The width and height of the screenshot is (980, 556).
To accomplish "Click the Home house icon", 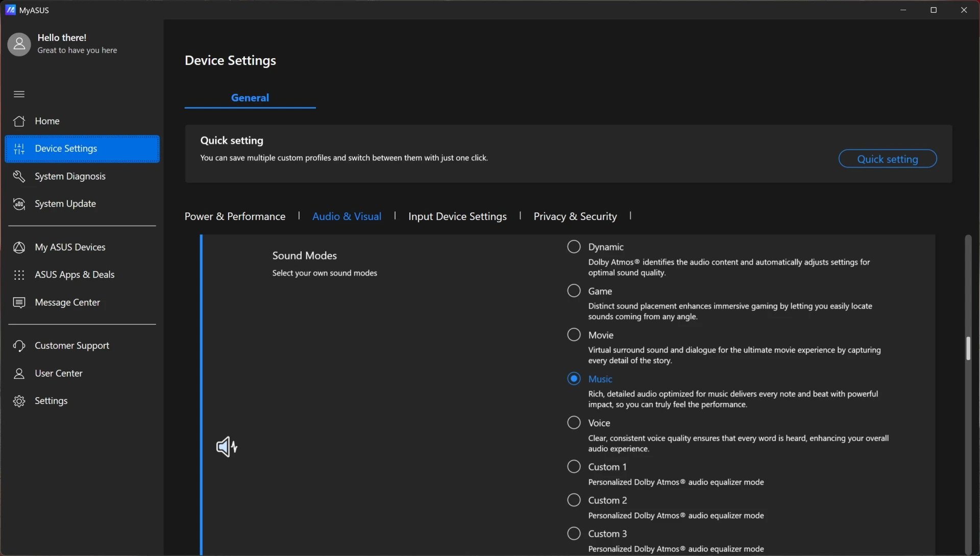I will (x=19, y=121).
